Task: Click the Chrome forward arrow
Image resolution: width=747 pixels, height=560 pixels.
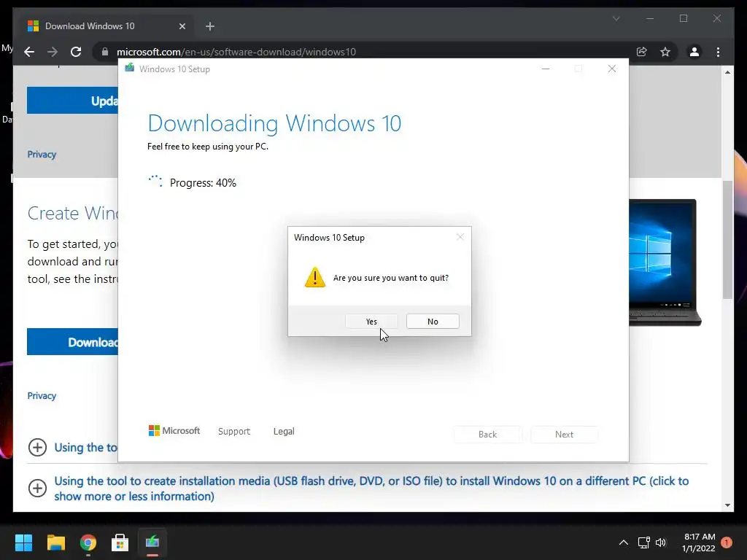Action: (x=53, y=52)
